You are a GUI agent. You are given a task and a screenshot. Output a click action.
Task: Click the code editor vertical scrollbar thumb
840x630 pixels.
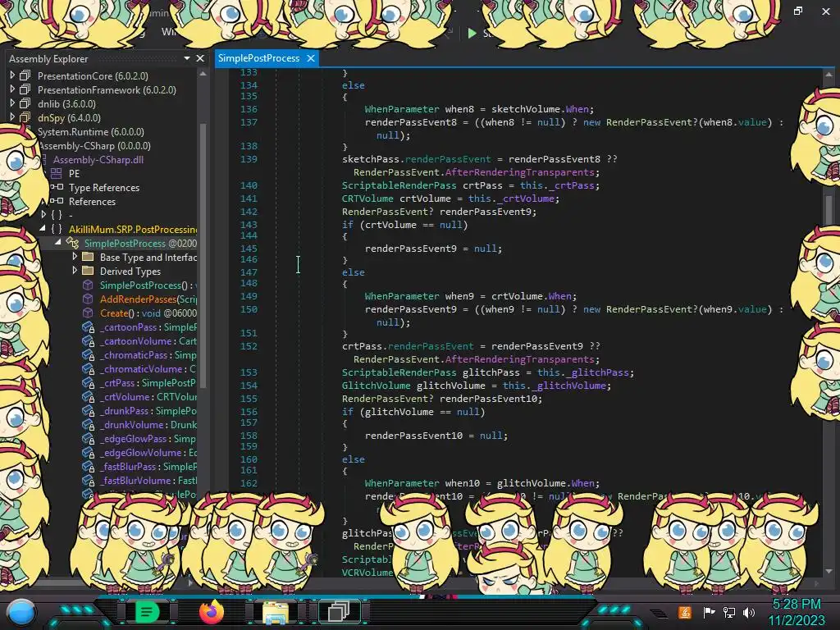pos(829,209)
